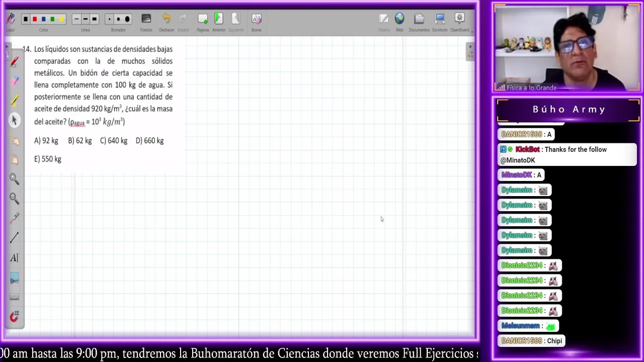Select the Eraser tool in left palette
The height and width of the screenshot is (362, 644).
[14, 80]
